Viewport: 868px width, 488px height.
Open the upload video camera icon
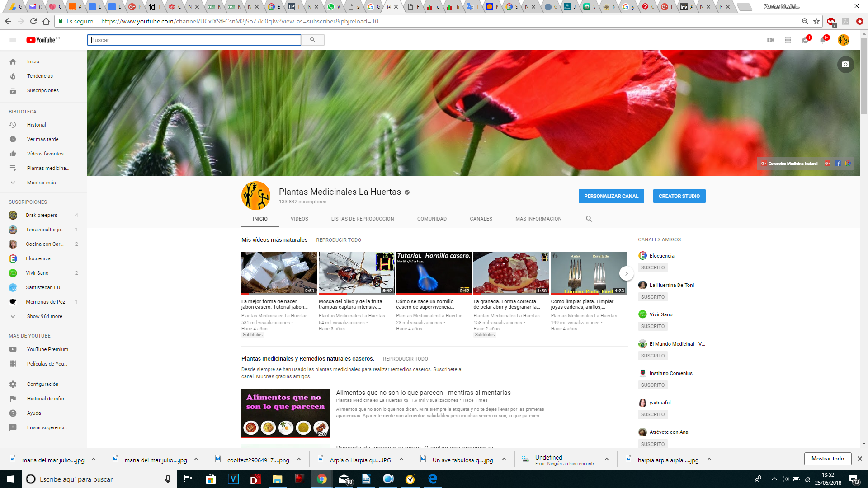(770, 40)
